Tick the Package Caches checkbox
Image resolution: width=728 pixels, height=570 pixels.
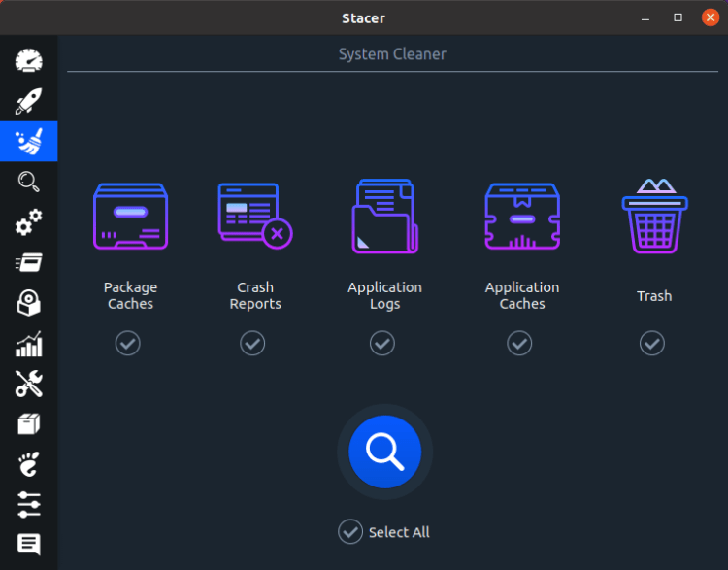click(x=128, y=344)
